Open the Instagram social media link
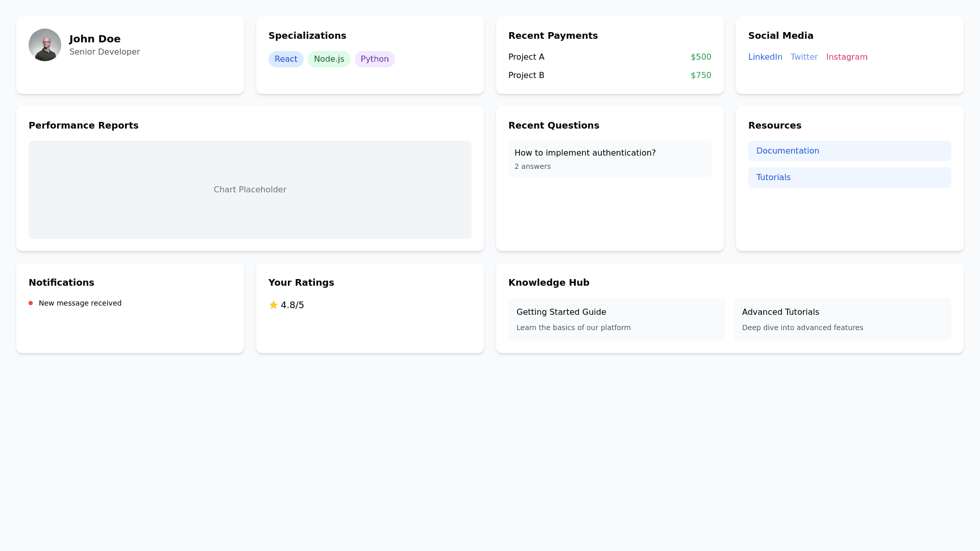 coord(847,57)
